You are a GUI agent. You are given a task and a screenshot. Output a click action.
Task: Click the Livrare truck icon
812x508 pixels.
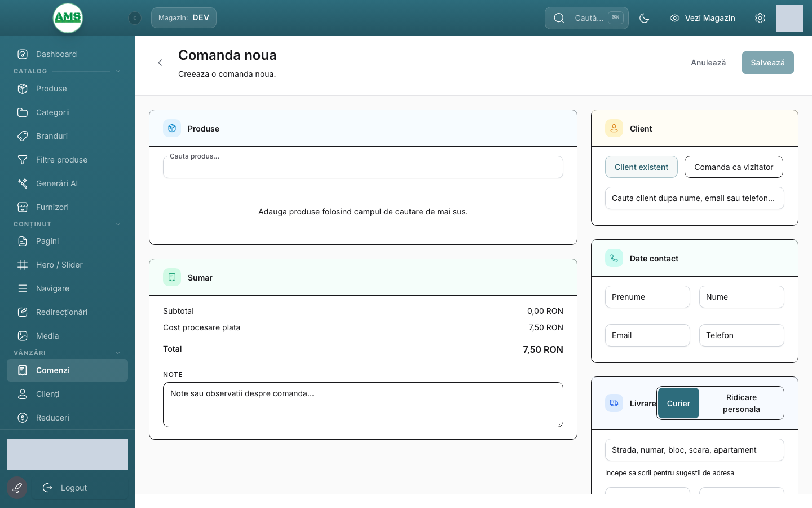pos(614,403)
